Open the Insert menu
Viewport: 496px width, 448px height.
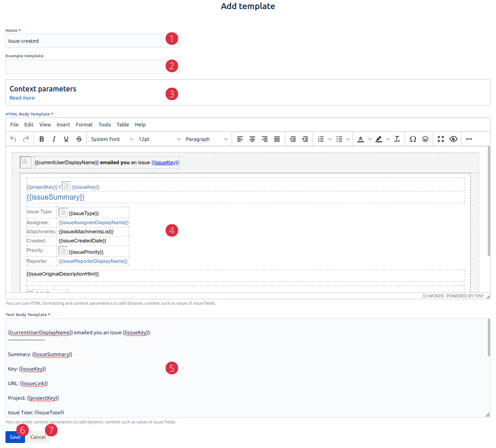pyautogui.click(x=63, y=125)
